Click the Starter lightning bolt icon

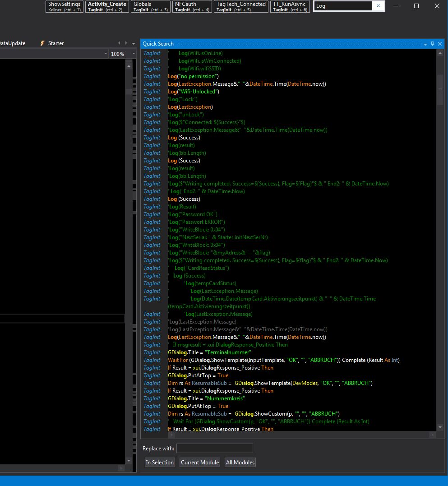[42, 43]
